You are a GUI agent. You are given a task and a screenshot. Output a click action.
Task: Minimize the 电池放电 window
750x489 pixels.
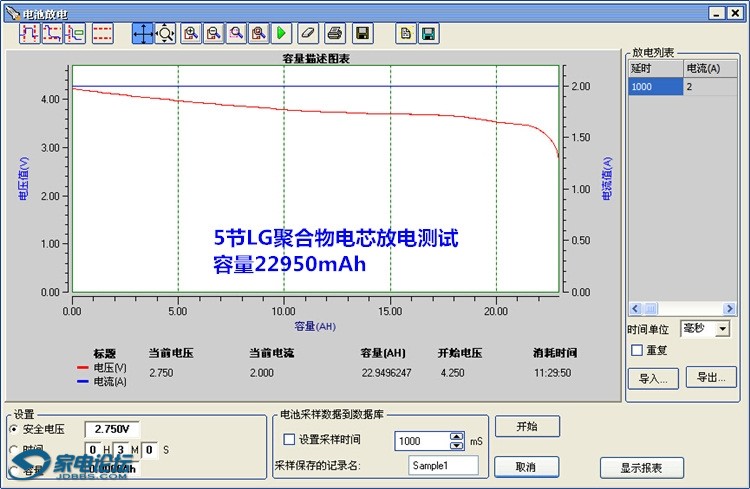coord(716,13)
